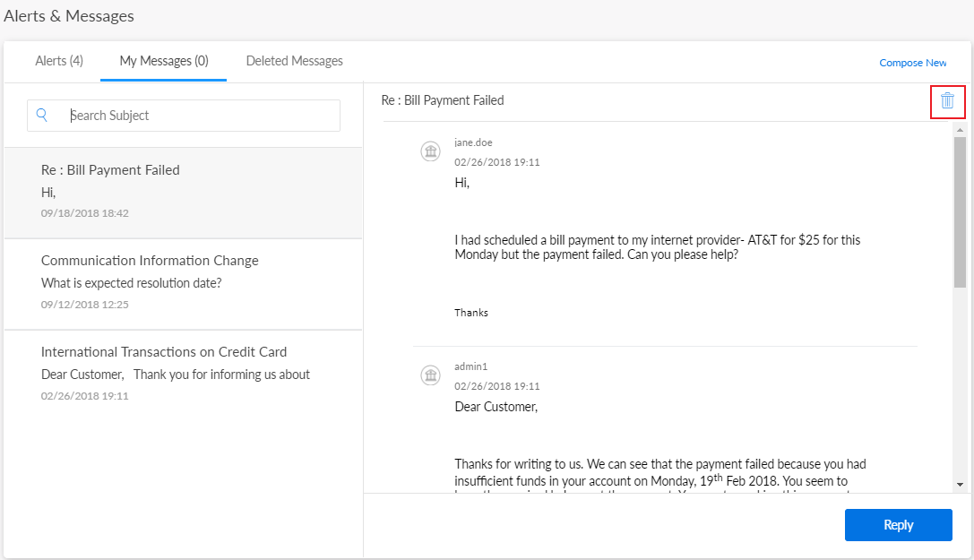This screenshot has width=974, height=560.
Task: Click the admin1 sender name
Action: 470,366
